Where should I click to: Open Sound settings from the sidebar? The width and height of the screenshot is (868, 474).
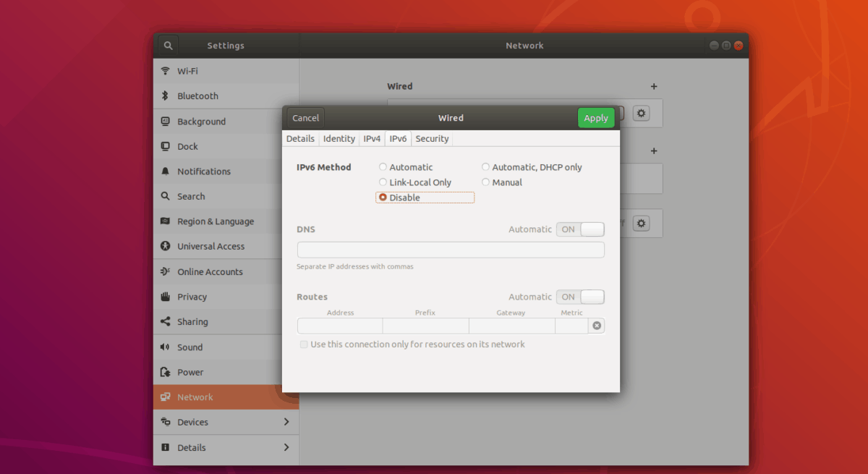(x=190, y=347)
